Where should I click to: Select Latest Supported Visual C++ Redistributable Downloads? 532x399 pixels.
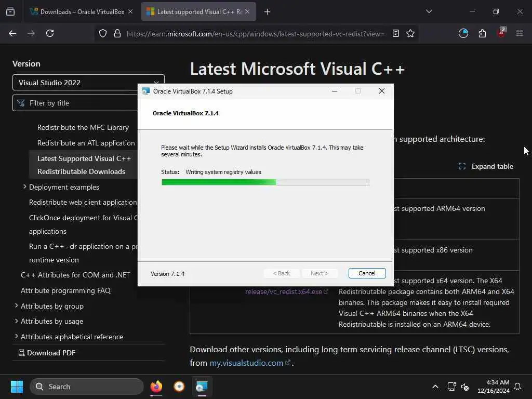[84, 165]
